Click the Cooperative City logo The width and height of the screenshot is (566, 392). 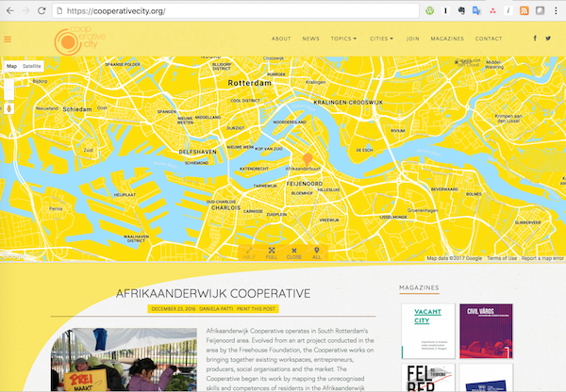pyautogui.click(x=80, y=41)
